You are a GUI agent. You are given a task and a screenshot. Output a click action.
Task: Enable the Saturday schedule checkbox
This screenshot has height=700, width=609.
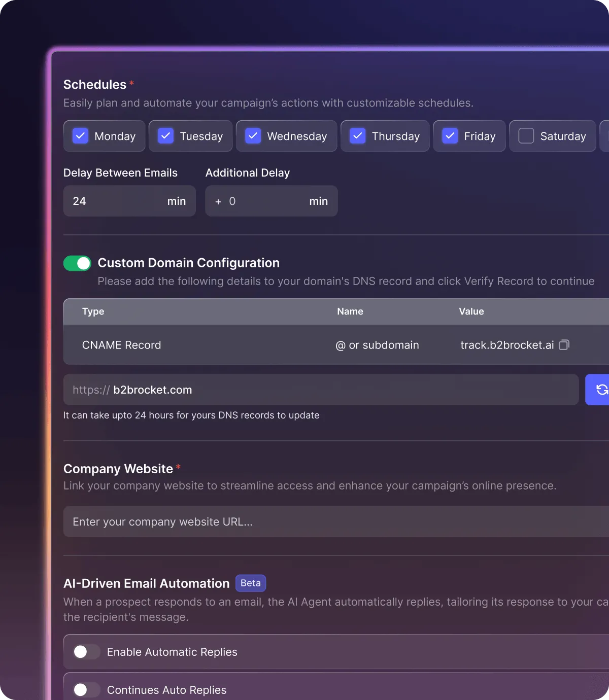[526, 135]
